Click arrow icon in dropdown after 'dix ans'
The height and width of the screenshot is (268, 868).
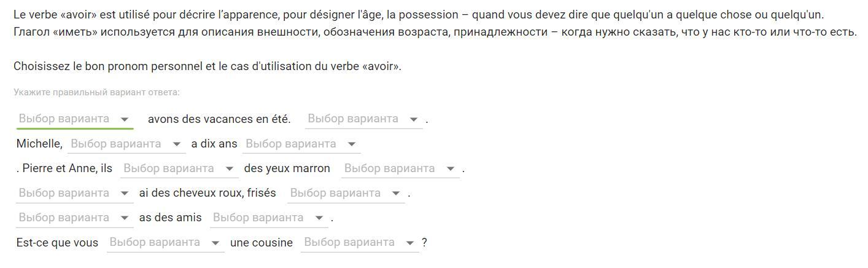[352, 144]
